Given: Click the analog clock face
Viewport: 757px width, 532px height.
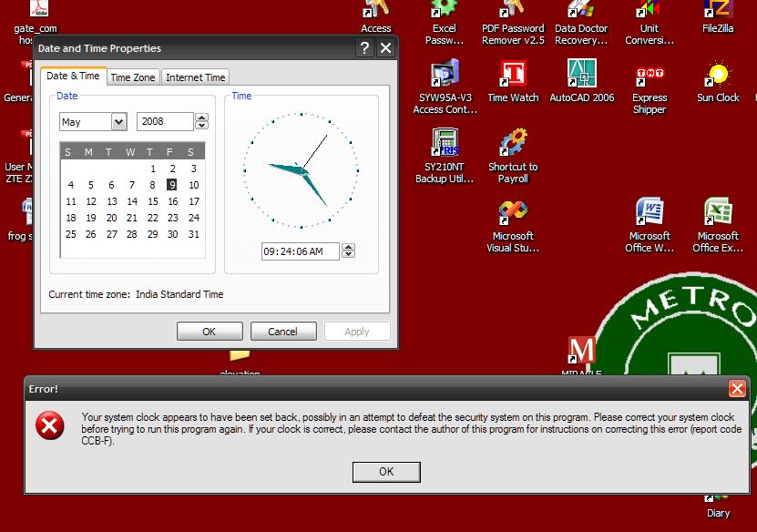Looking at the screenshot, I should (x=302, y=170).
